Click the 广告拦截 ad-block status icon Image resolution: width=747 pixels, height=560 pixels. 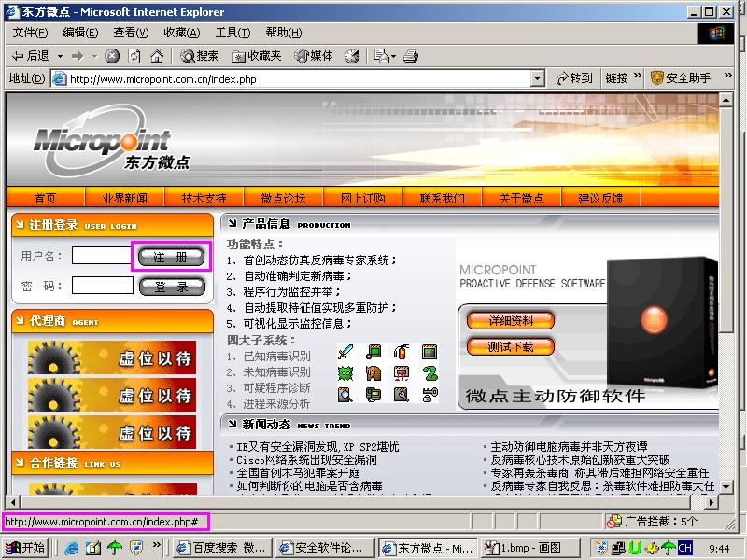(613, 522)
